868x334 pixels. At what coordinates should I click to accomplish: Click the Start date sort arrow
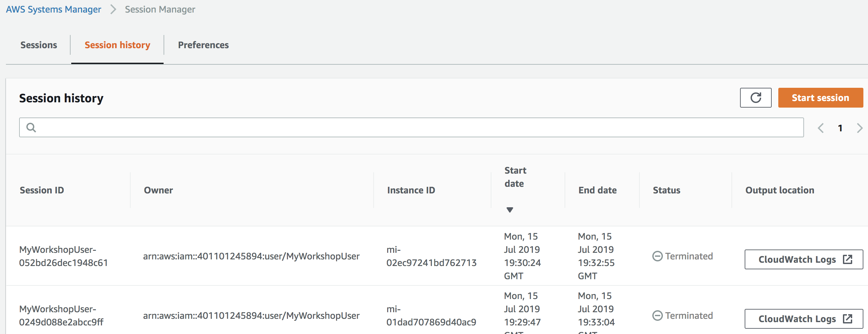[x=510, y=210]
